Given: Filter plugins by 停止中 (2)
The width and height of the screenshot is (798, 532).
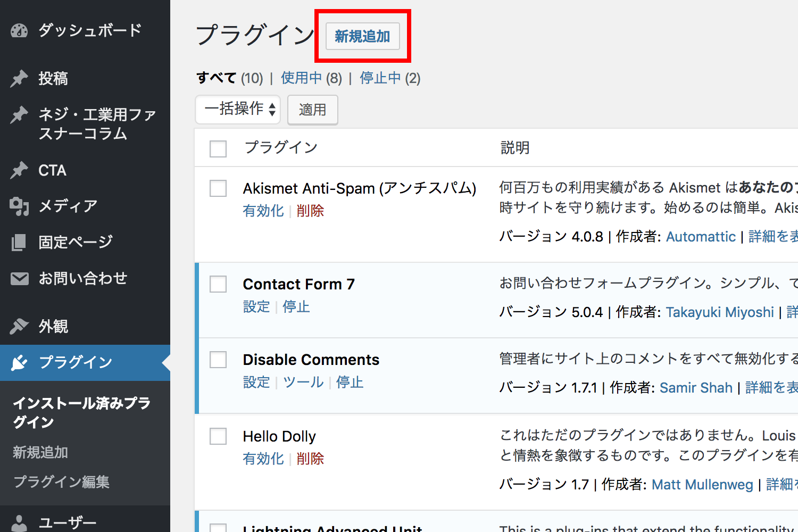Looking at the screenshot, I should point(390,78).
